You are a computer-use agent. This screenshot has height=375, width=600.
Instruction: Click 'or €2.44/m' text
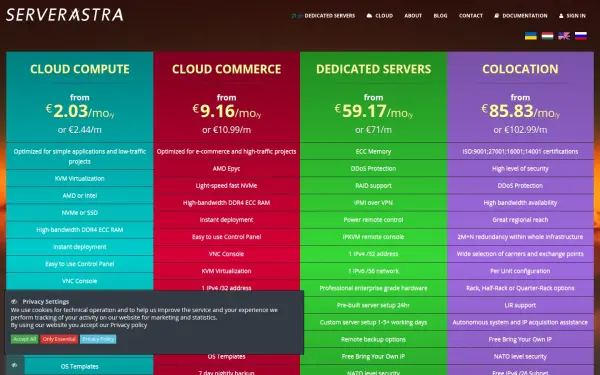pyautogui.click(x=80, y=130)
